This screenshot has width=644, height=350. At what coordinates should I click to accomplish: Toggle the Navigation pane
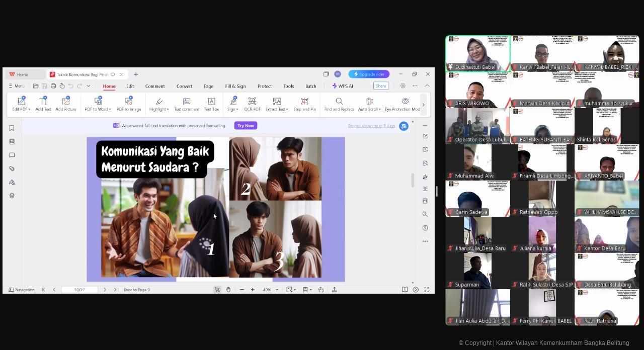(22, 290)
